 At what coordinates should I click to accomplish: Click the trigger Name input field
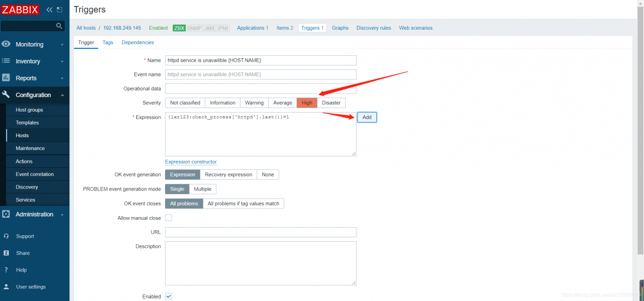[x=261, y=60]
